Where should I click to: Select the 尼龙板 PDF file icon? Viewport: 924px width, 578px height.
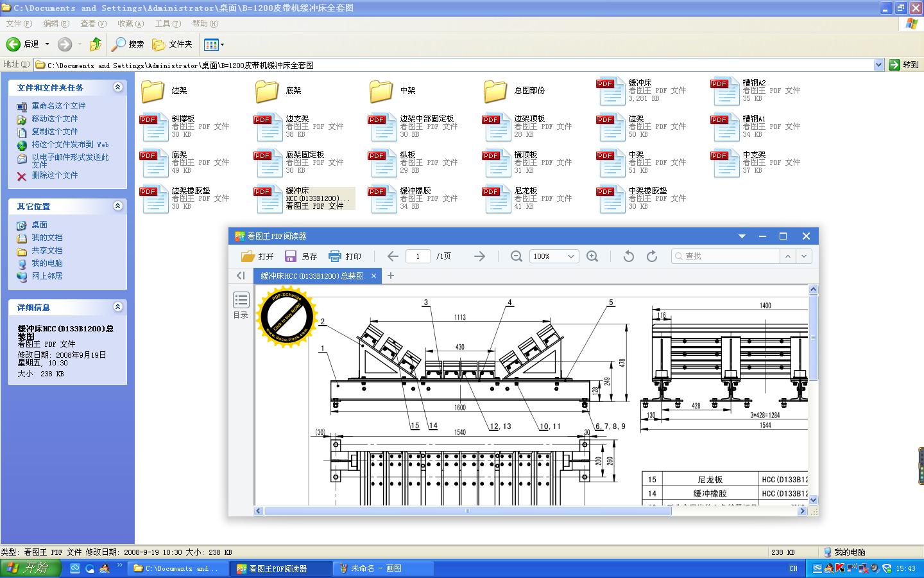[497, 199]
